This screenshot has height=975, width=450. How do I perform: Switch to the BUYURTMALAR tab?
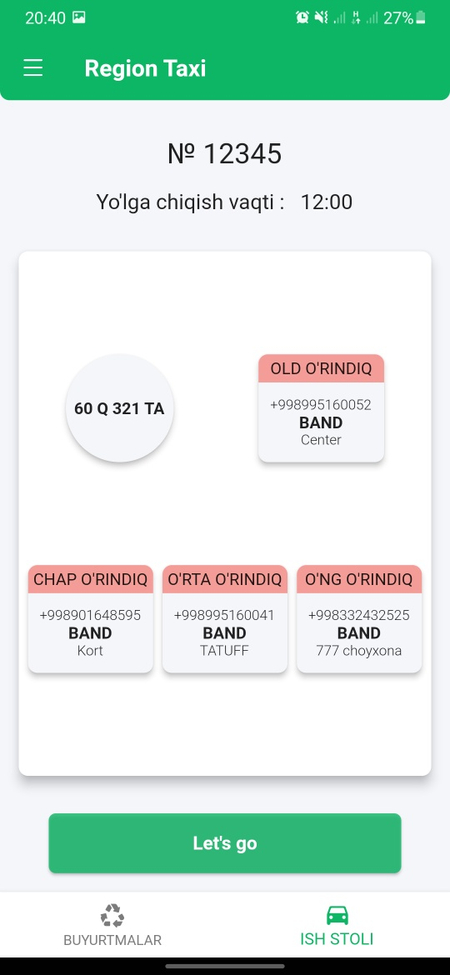(x=112, y=925)
